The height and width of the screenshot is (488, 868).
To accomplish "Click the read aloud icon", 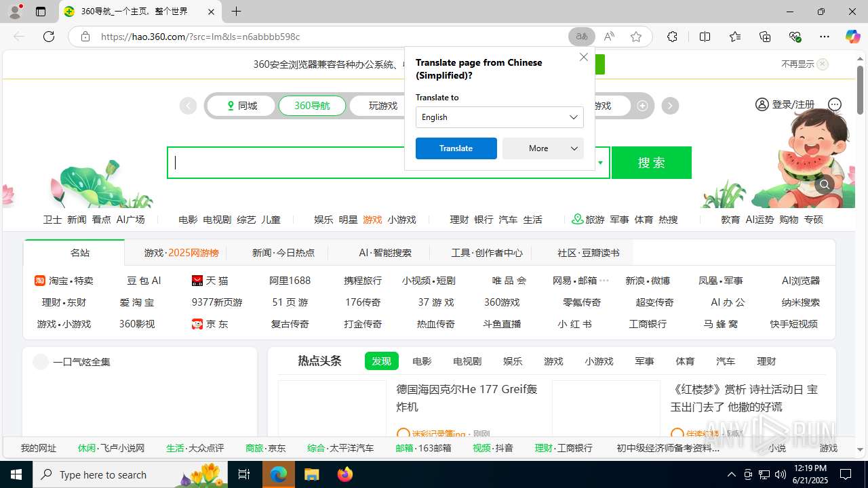I will click(609, 37).
